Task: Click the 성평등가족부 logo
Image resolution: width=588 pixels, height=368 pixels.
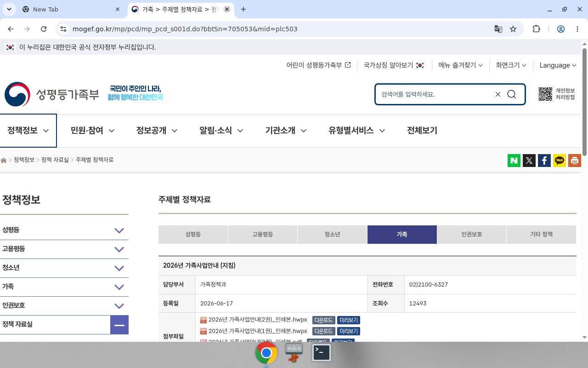Action: [52, 94]
